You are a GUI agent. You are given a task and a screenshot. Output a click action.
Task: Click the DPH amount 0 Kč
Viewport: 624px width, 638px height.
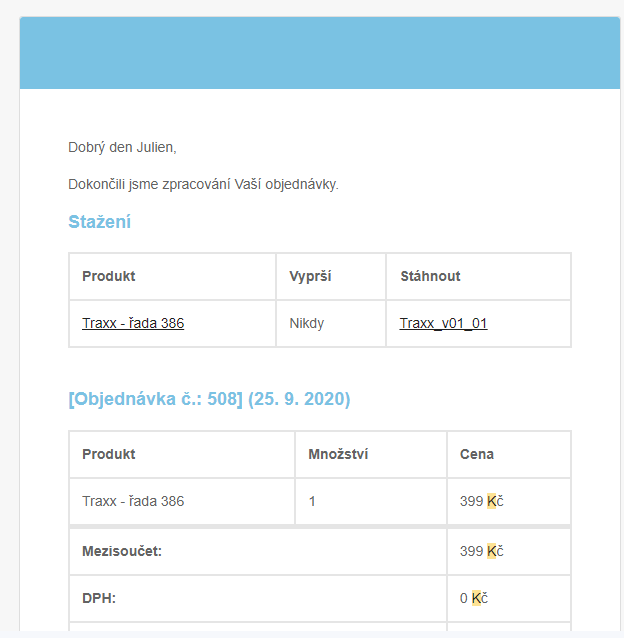point(474,598)
